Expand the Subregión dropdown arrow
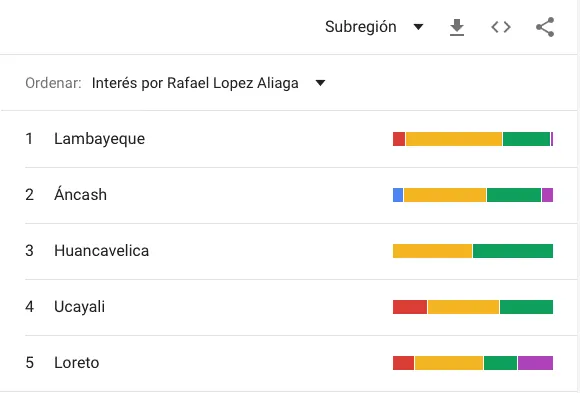Image resolution: width=580 pixels, height=393 pixels. [x=418, y=27]
